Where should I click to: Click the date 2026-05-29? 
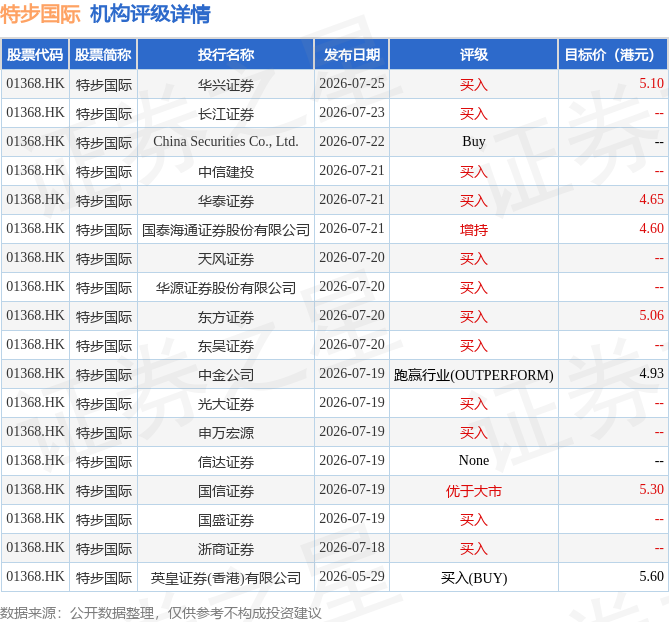coord(352,577)
